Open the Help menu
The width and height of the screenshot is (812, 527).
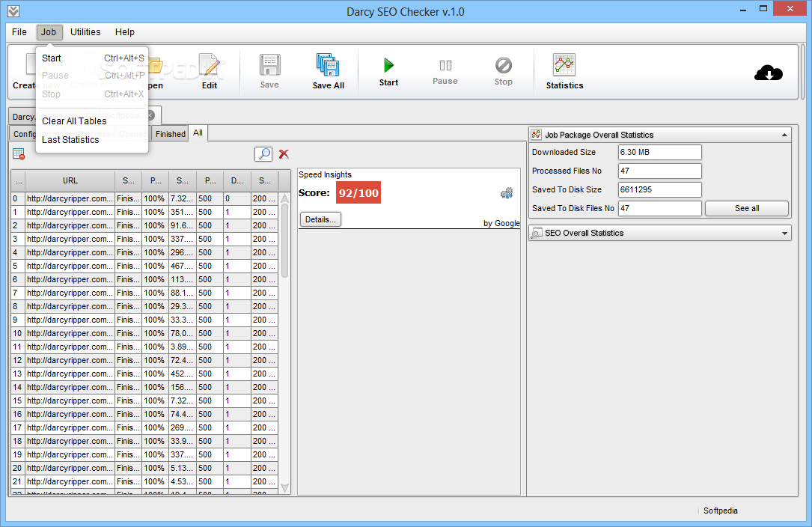click(125, 32)
